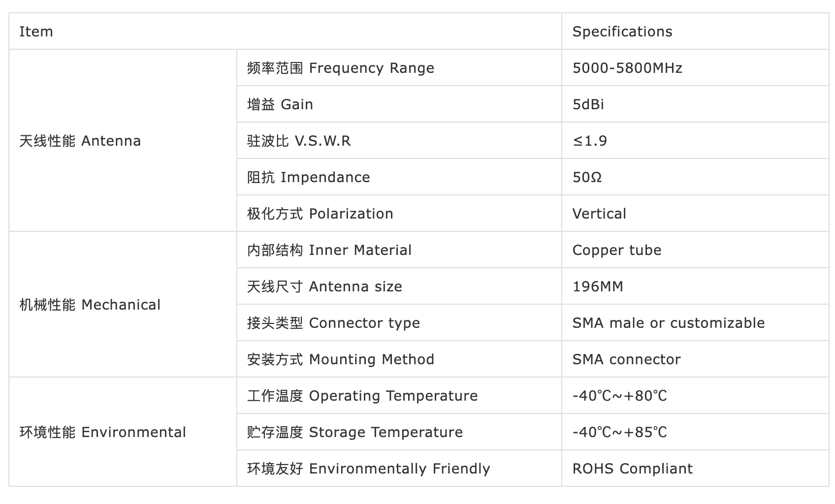Select the ROHS Compliant value
Viewport: 835px width, 504px height.
pyautogui.click(x=632, y=469)
